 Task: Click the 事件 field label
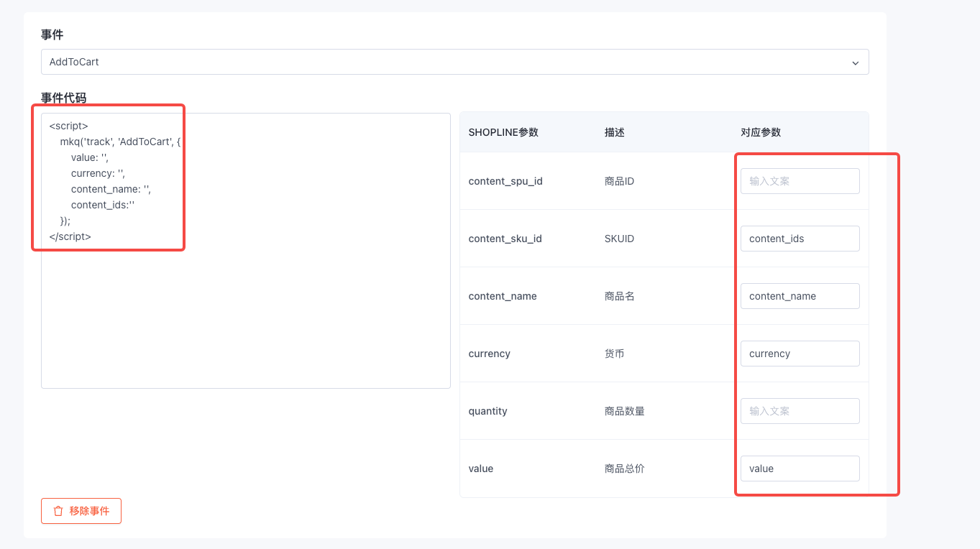pyautogui.click(x=52, y=34)
